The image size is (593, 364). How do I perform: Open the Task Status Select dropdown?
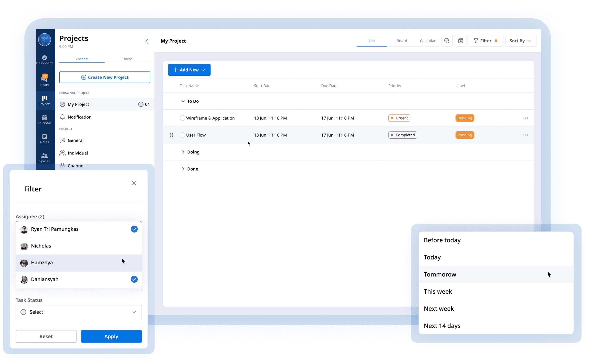pyautogui.click(x=79, y=312)
